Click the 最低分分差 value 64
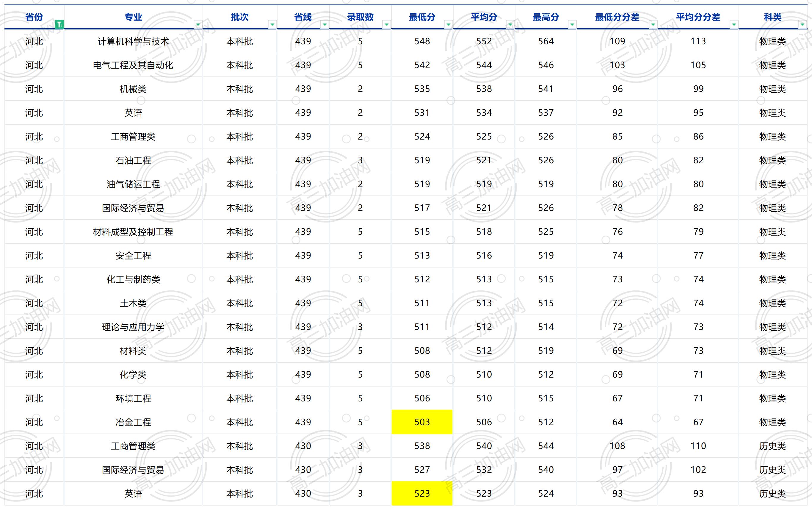Screen dimensions: 812x510 pyautogui.click(x=617, y=422)
